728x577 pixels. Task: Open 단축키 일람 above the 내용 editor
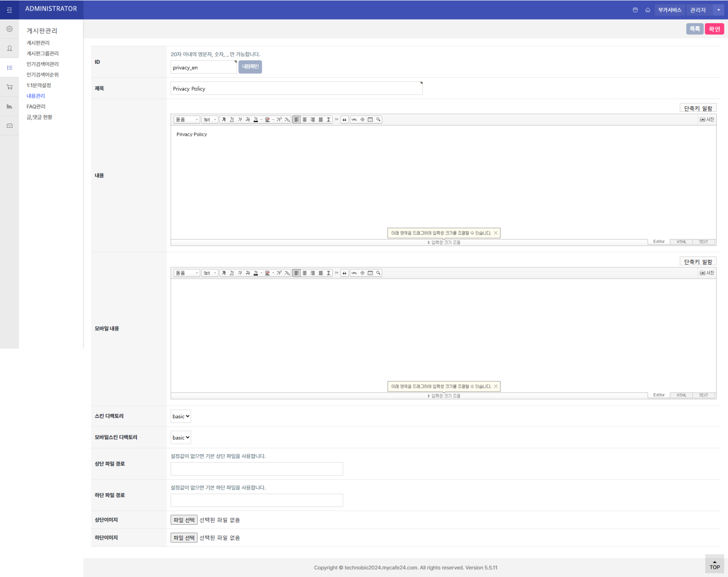point(698,108)
